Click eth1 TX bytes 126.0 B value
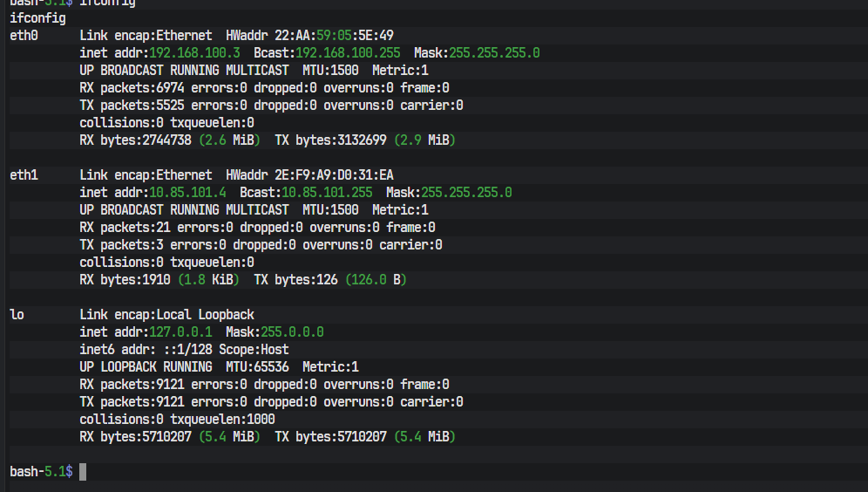The image size is (868, 492). [x=376, y=280]
